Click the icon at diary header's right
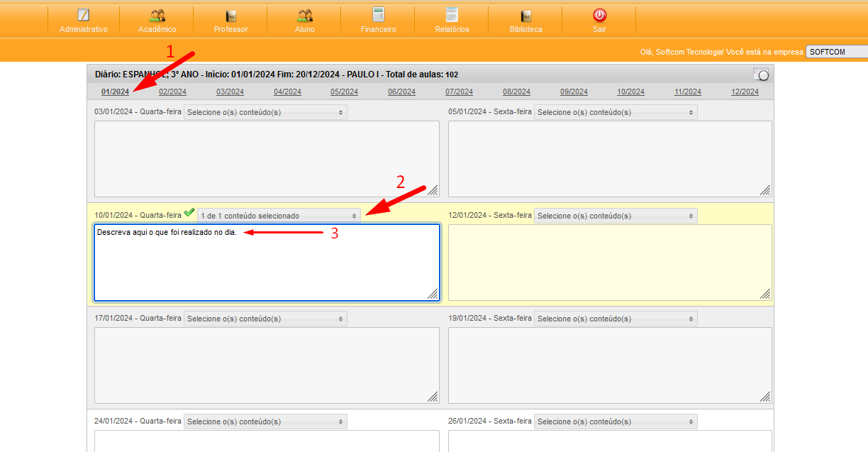Image resolution: width=868 pixels, height=452 pixels. (x=761, y=74)
